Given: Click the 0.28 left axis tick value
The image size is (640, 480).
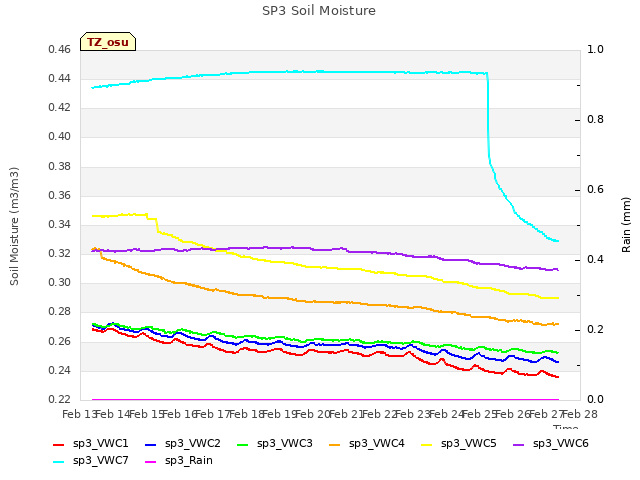Looking at the screenshot, I should pos(60,312).
